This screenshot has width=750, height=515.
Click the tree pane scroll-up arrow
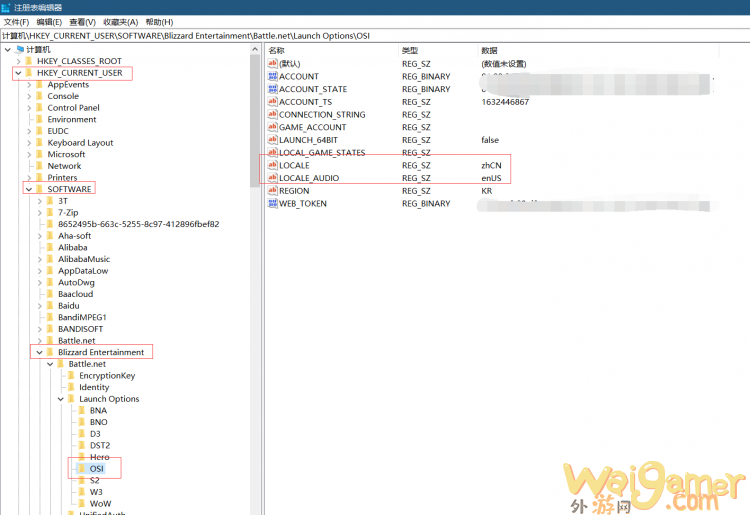click(255, 49)
